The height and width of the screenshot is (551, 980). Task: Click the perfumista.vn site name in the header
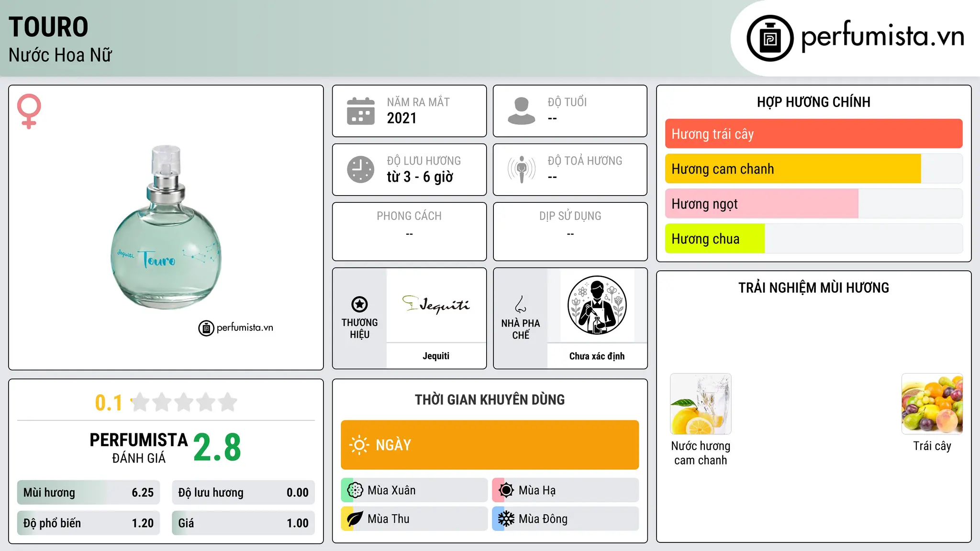pyautogui.click(x=882, y=36)
